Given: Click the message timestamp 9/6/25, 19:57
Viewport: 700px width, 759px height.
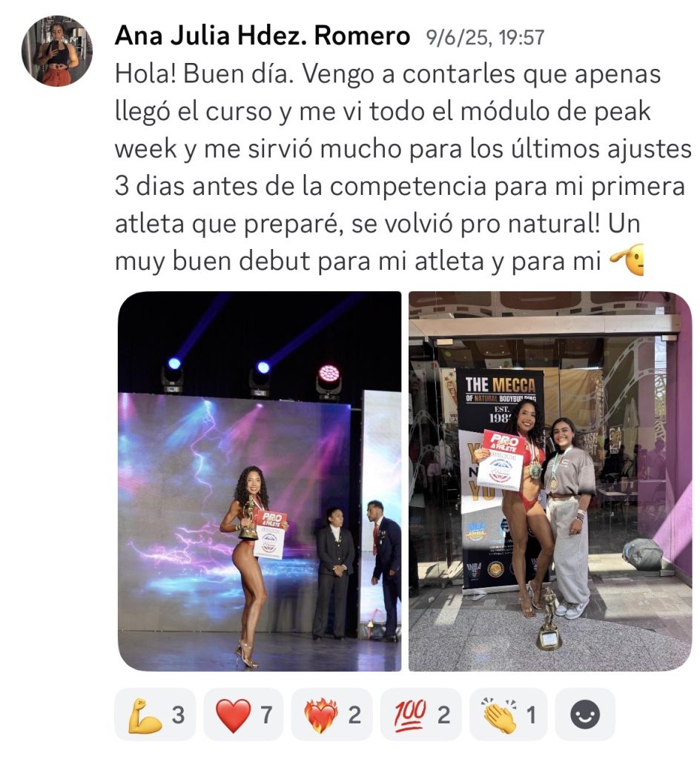Looking at the screenshot, I should [484, 38].
